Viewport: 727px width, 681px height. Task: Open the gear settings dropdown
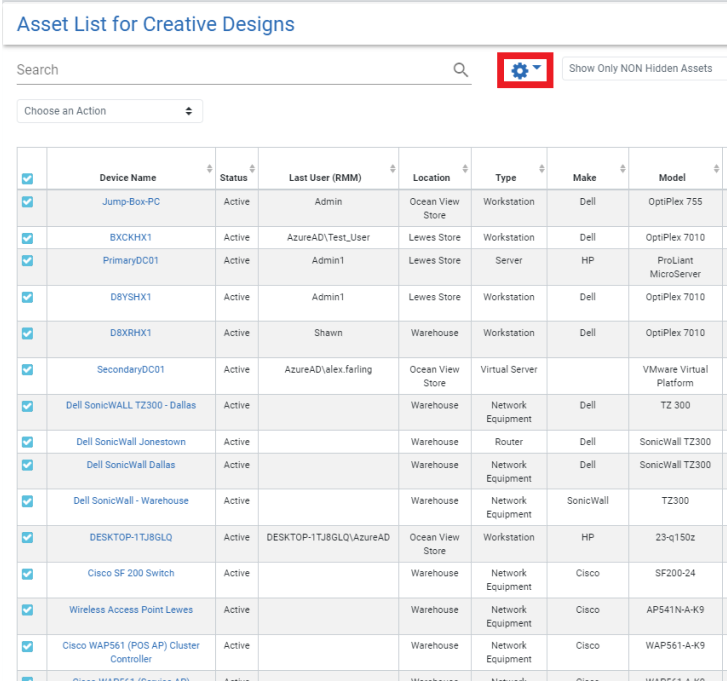pos(525,70)
